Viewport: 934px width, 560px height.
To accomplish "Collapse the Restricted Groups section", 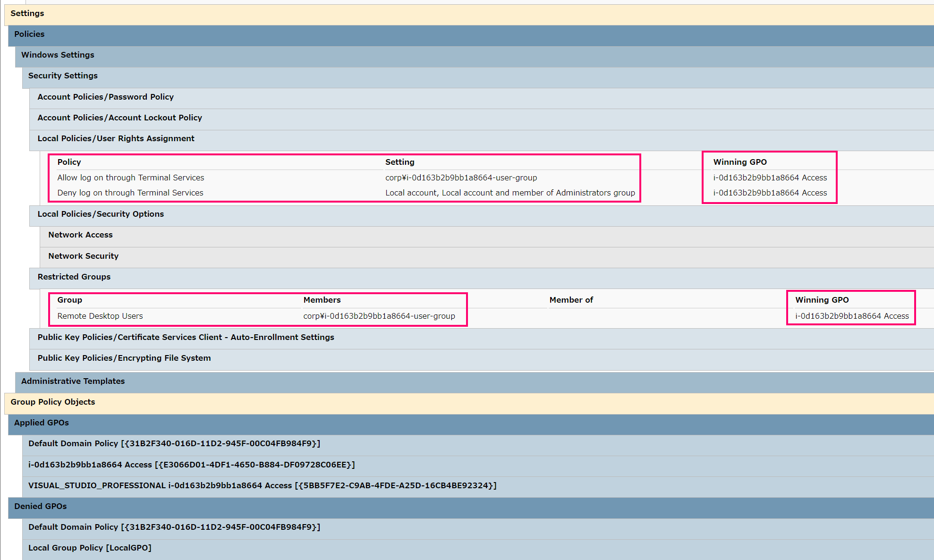I will pyautogui.click(x=74, y=277).
